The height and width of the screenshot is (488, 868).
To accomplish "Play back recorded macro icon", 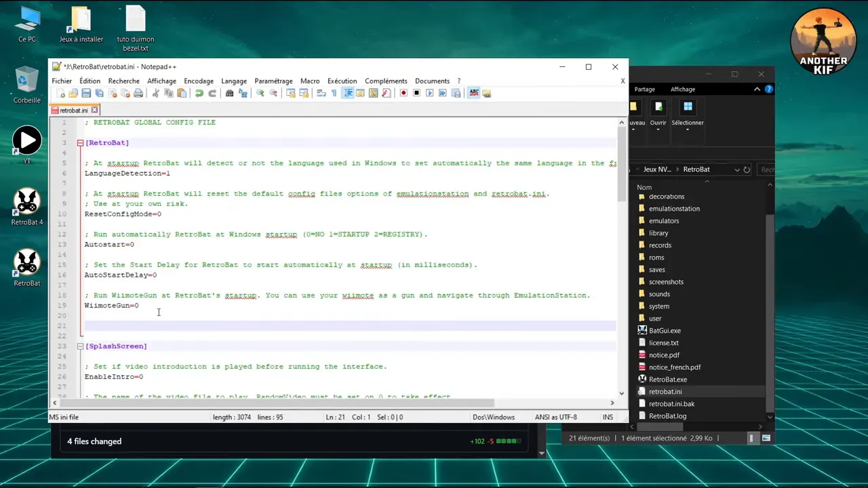I will (x=429, y=94).
